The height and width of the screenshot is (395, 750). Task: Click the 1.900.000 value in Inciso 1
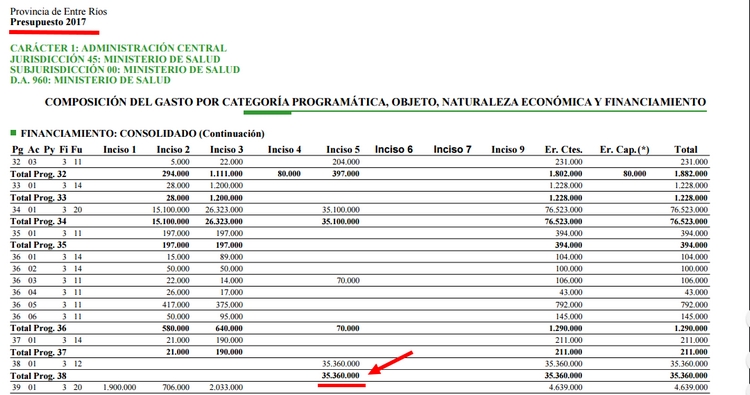pyautogui.click(x=120, y=387)
